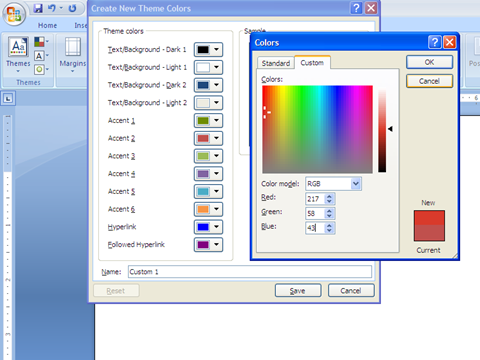Open the Color model RGB dropdown

(356, 183)
